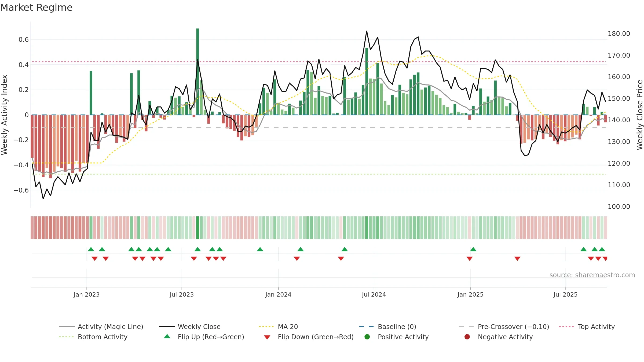Toggle the MA 20 legend entry
This screenshot has height=362, width=644.
click(x=278, y=327)
